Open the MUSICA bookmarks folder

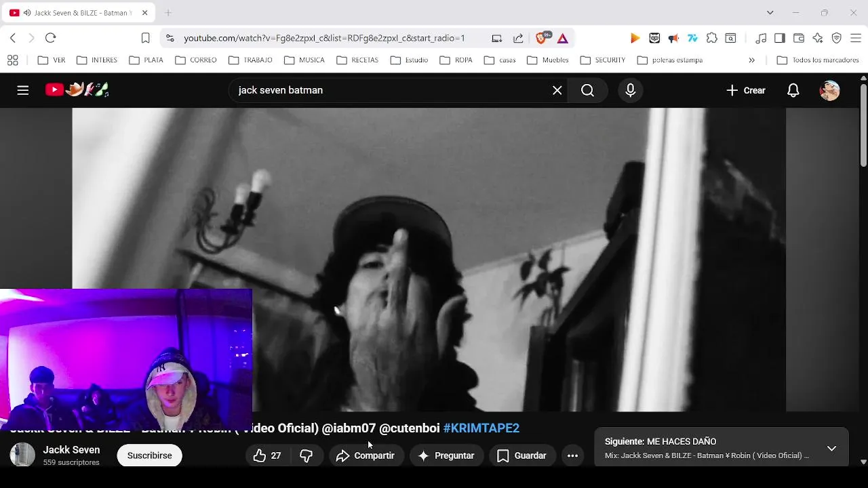pyautogui.click(x=304, y=60)
